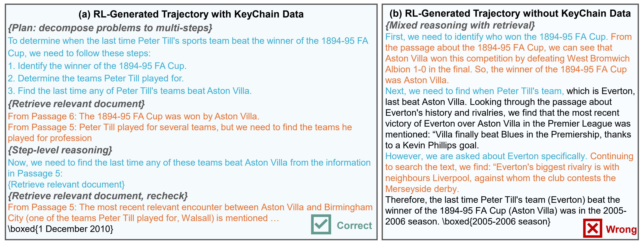Click the sentence "However, we are asked about Everton specifically"
Screen dimensions: 644x242
(x=486, y=156)
